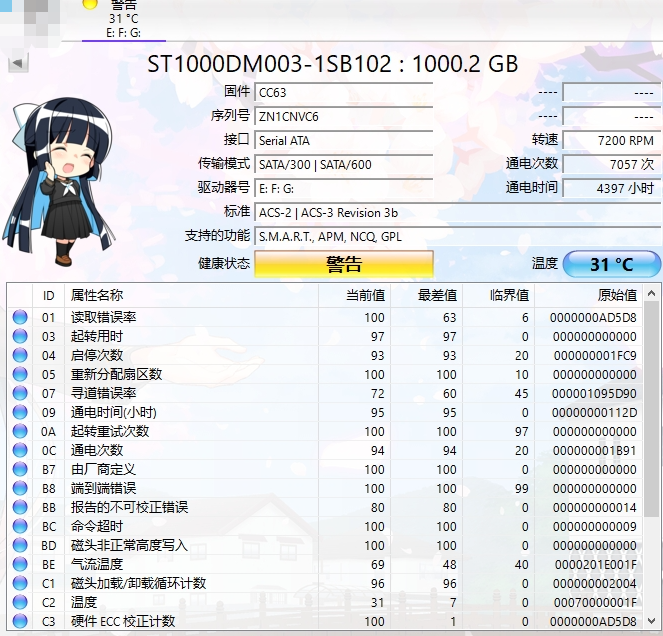This screenshot has height=636, width=663.
Task: Click the 31 °C temperature indicator
Action: pyautogui.click(x=612, y=265)
